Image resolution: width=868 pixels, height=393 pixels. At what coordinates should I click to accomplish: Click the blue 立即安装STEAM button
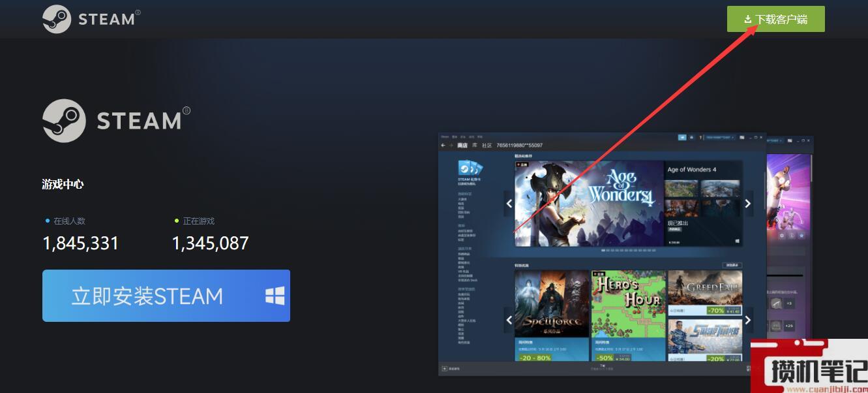click(x=166, y=296)
